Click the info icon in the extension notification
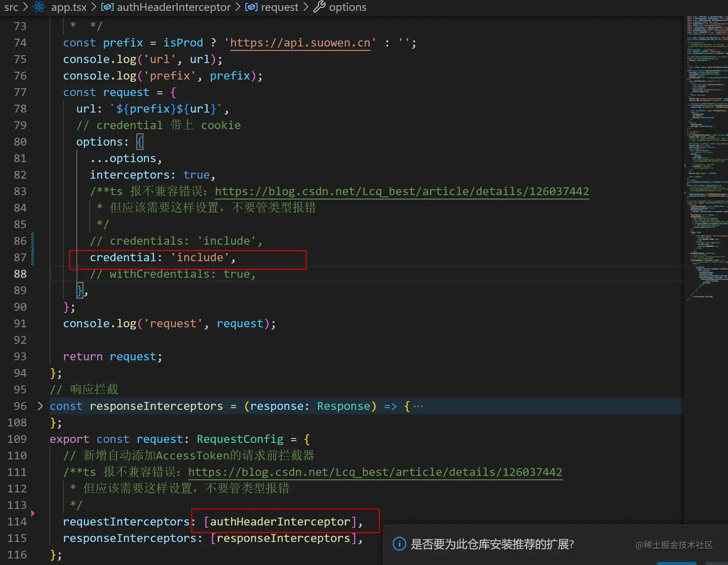The width and height of the screenshot is (728, 565). 399,544
